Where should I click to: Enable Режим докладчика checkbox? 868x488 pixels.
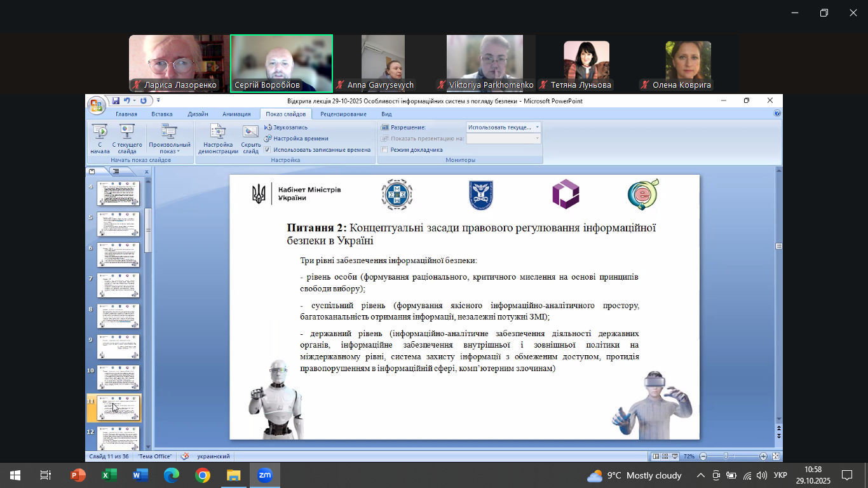click(384, 150)
